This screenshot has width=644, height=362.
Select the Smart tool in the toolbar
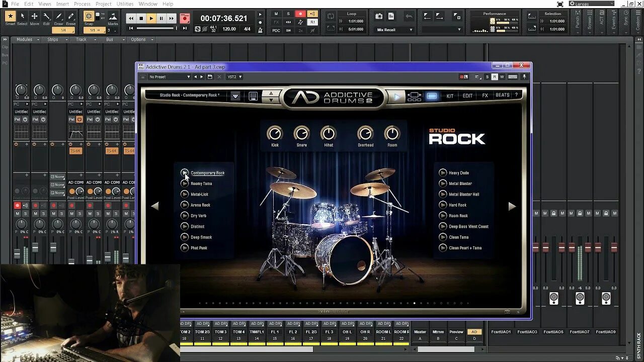point(10,18)
